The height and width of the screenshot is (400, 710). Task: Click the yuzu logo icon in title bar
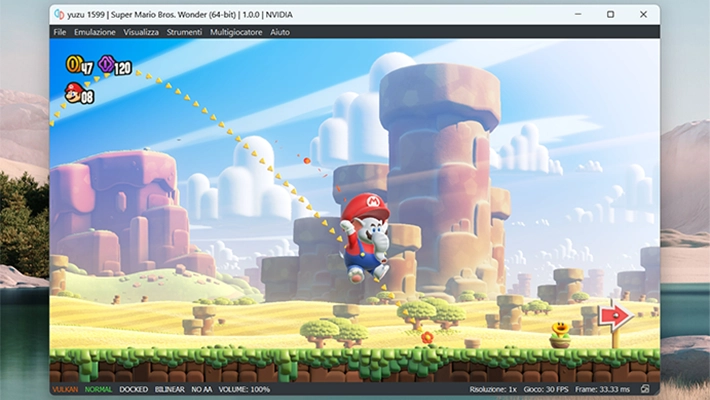tap(59, 14)
